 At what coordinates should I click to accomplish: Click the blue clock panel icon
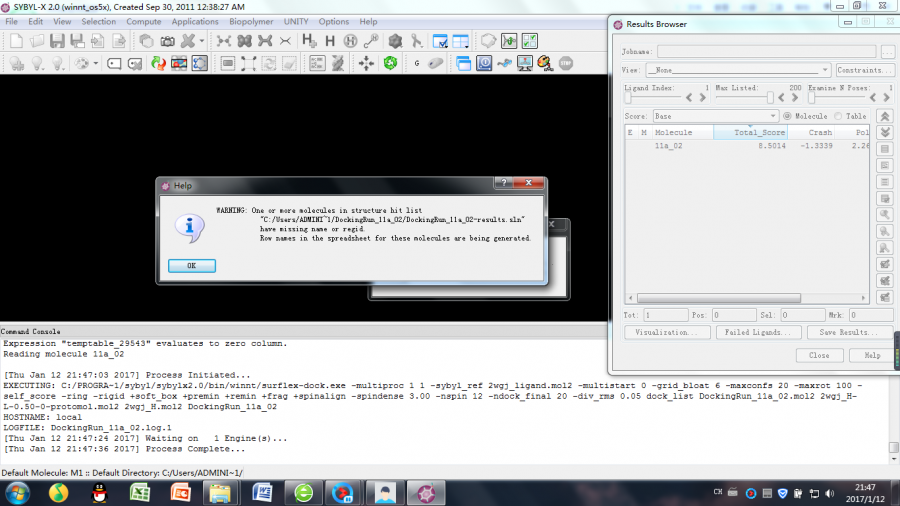tap(484, 63)
